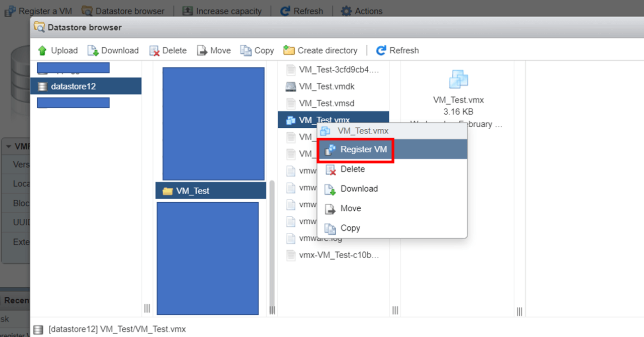Choose Register VM from the context menu
Image resolution: width=644 pixels, height=337 pixels.
click(363, 149)
